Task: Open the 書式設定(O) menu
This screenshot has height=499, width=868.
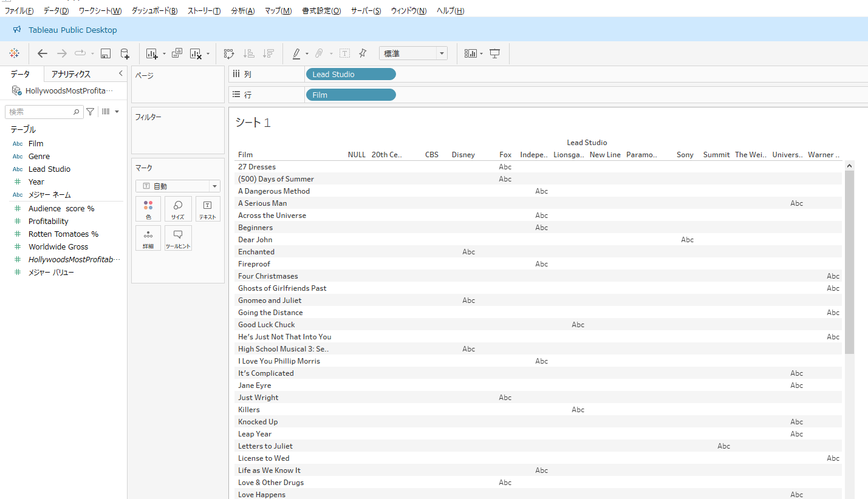Action: pos(321,11)
